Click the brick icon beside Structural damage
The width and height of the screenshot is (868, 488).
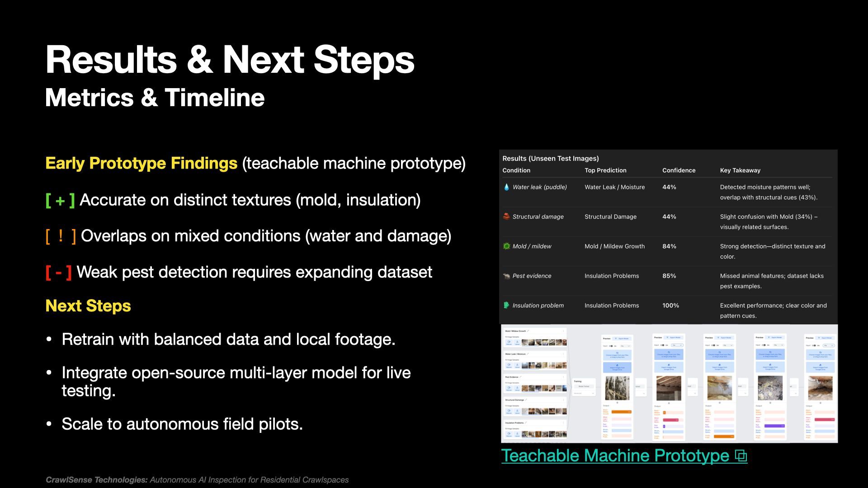[x=506, y=216]
